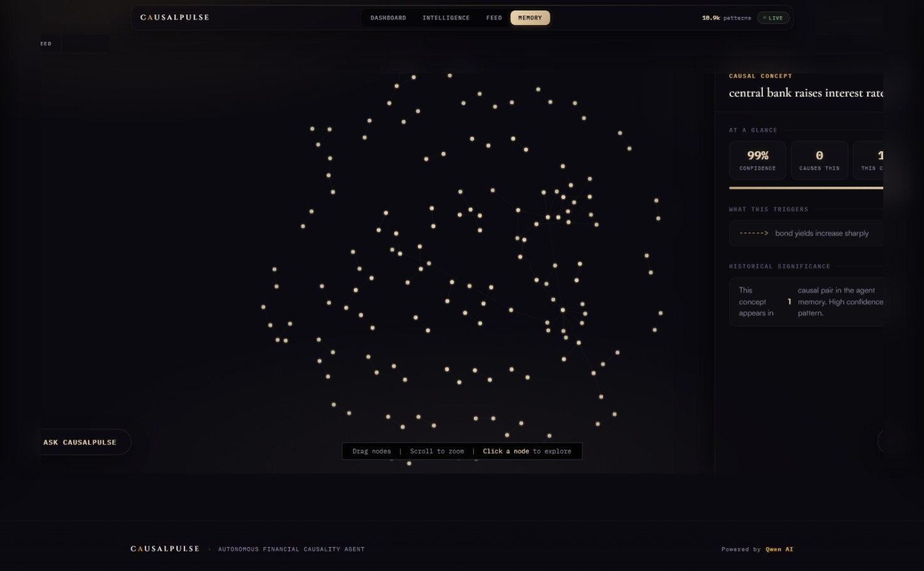
Task: Click the 'Causal Concept' label
Action: tap(760, 76)
